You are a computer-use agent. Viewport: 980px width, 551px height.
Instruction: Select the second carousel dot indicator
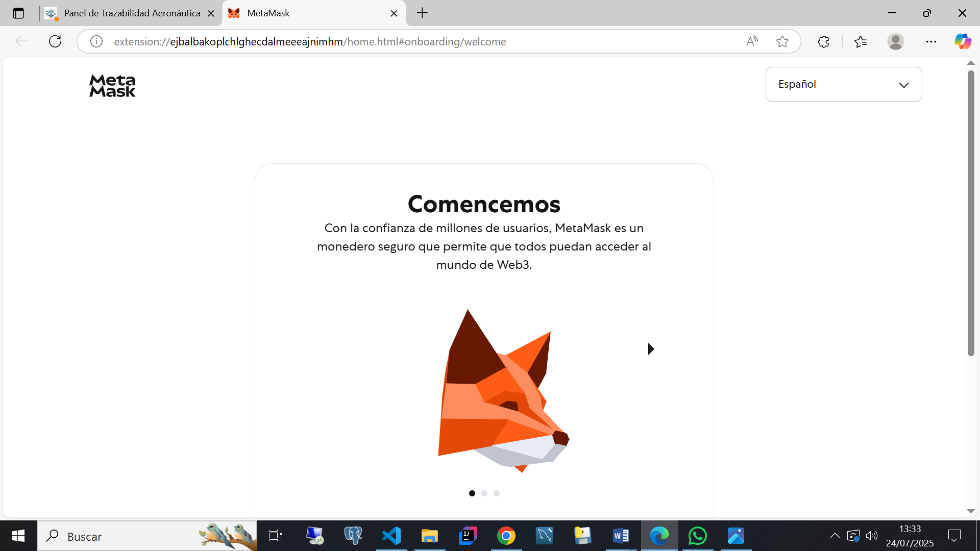[484, 493]
